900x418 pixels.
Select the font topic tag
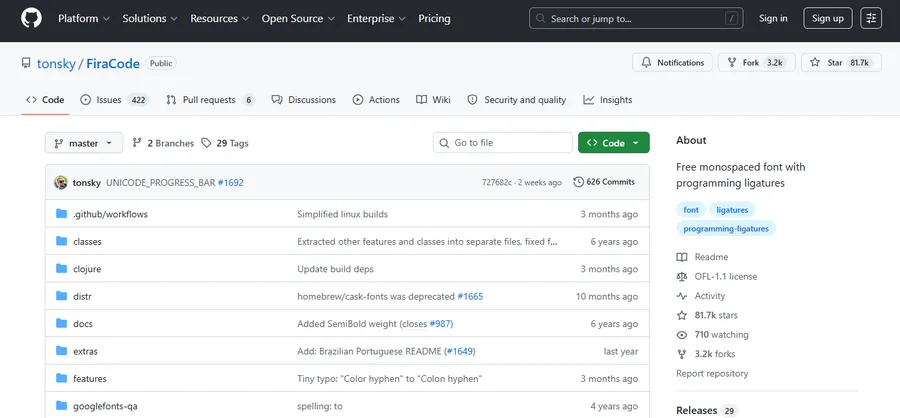691,210
